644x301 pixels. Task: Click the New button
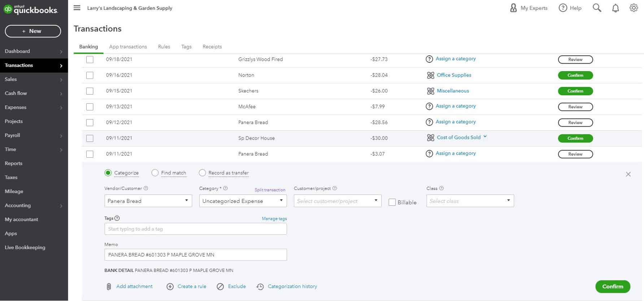pos(33,31)
